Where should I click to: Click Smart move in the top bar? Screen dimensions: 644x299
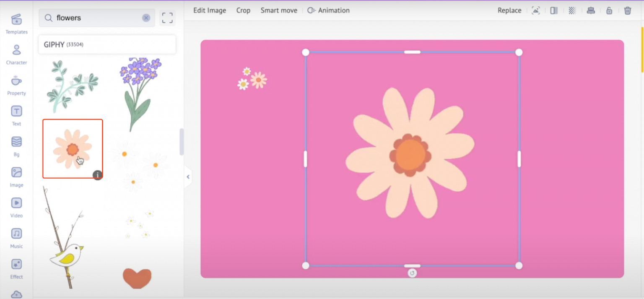pos(278,10)
